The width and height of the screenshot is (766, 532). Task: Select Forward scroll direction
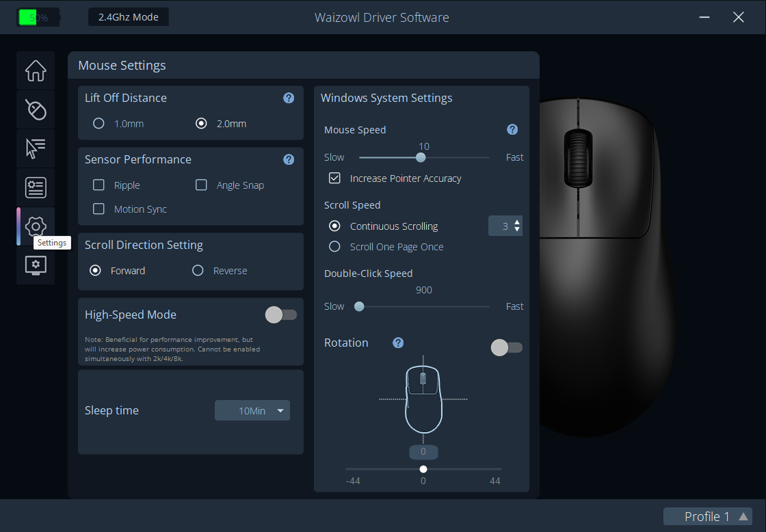[95, 271]
